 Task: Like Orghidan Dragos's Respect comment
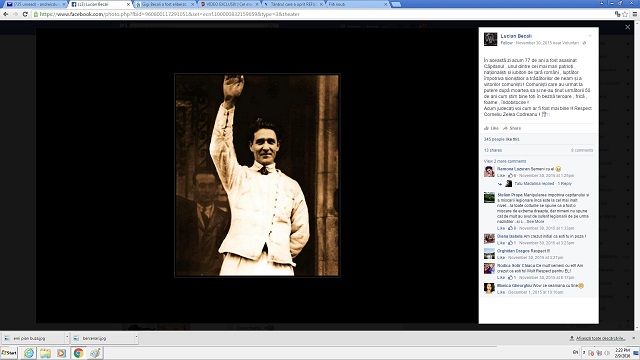(501, 258)
